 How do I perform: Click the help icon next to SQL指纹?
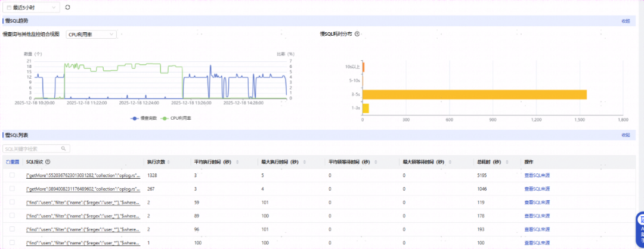pyautogui.click(x=48, y=162)
